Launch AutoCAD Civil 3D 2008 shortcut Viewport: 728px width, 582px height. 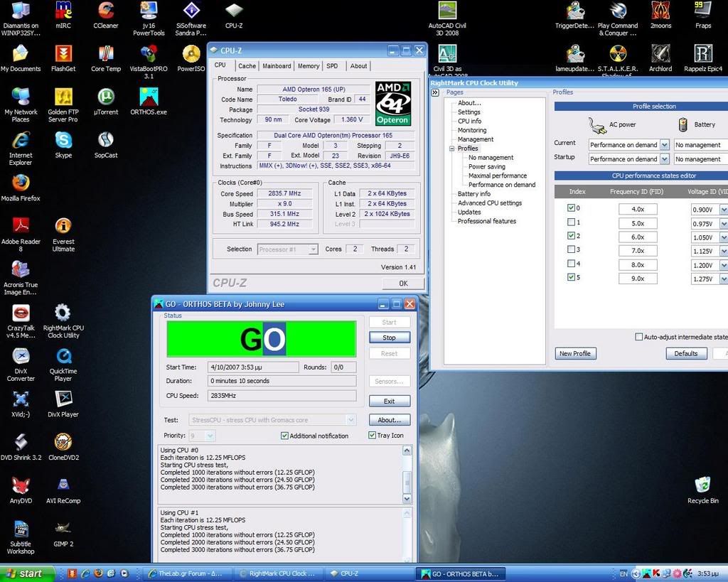(447, 18)
